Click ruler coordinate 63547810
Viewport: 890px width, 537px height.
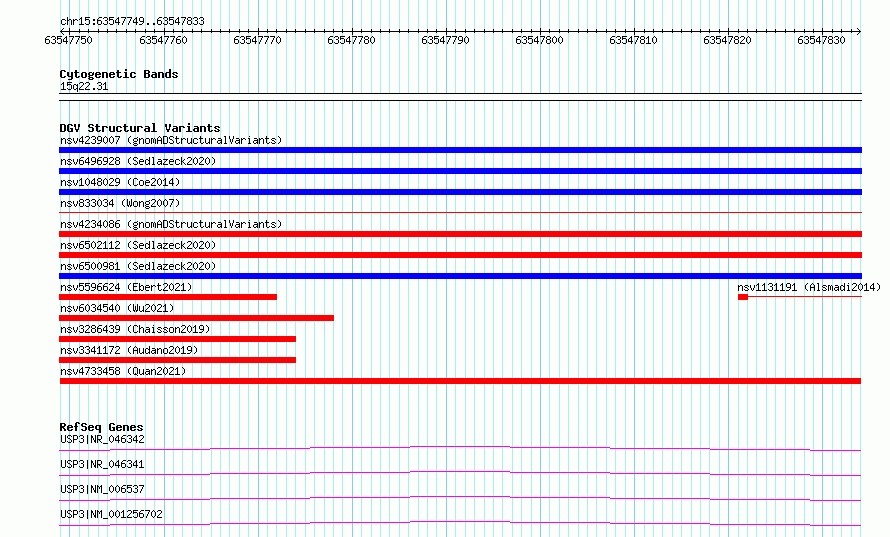(633, 40)
